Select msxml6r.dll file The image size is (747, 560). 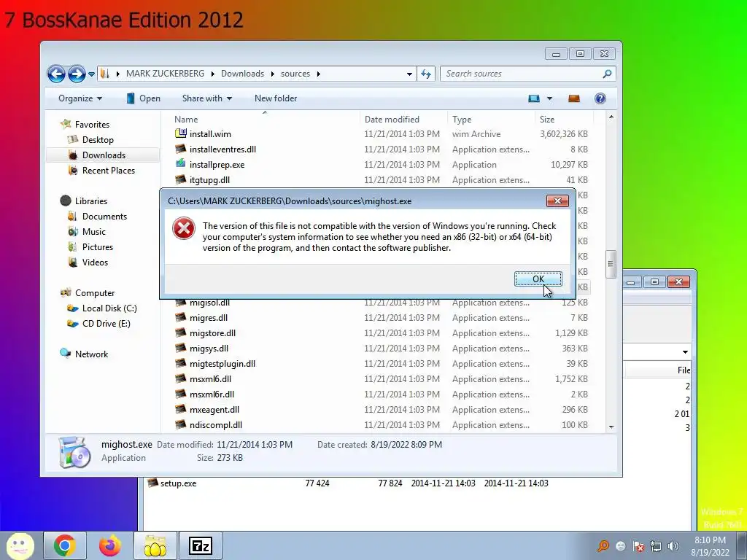(212, 394)
